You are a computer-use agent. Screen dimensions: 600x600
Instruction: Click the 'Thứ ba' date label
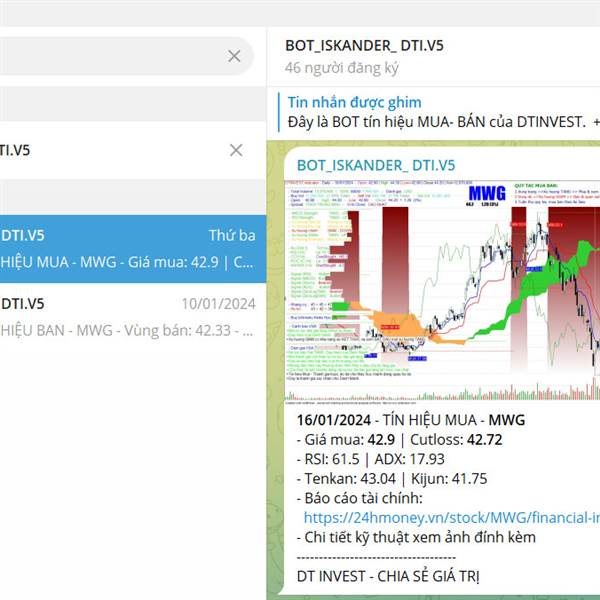pyautogui.click(x=232, y=235)
